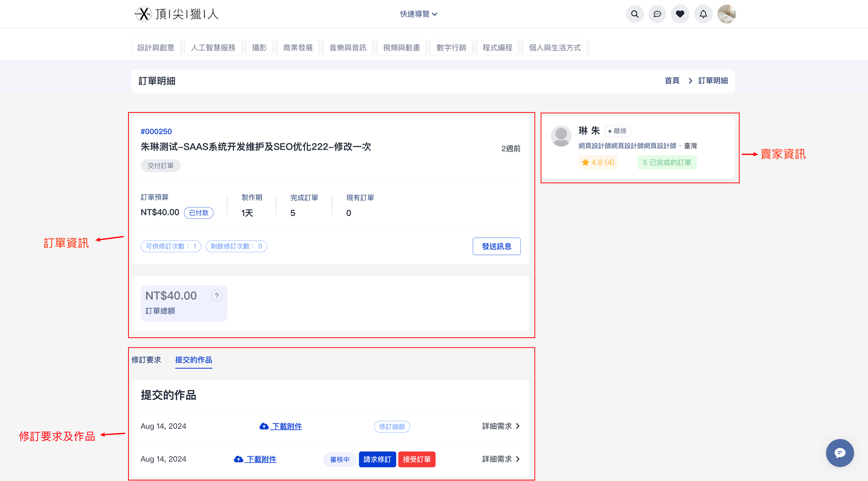Open the 人工智慧服務 category

[213, 48]
